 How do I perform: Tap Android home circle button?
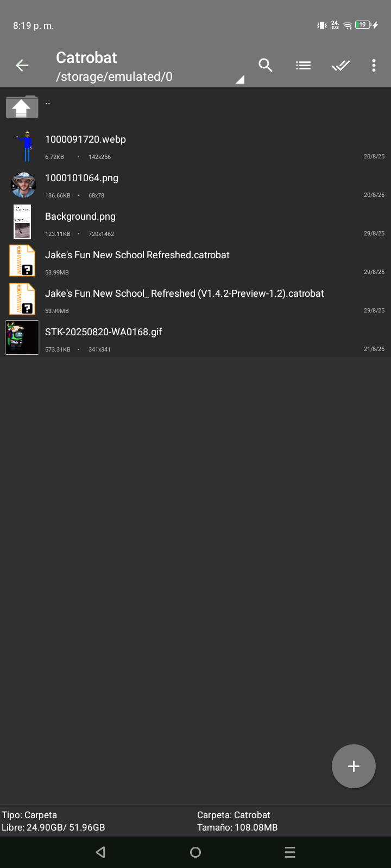click(195, 852)
